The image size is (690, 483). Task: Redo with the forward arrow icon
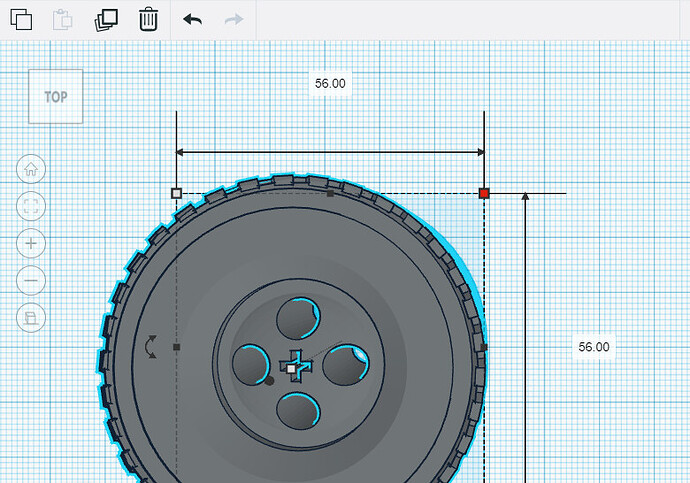(x=234, y=19)
